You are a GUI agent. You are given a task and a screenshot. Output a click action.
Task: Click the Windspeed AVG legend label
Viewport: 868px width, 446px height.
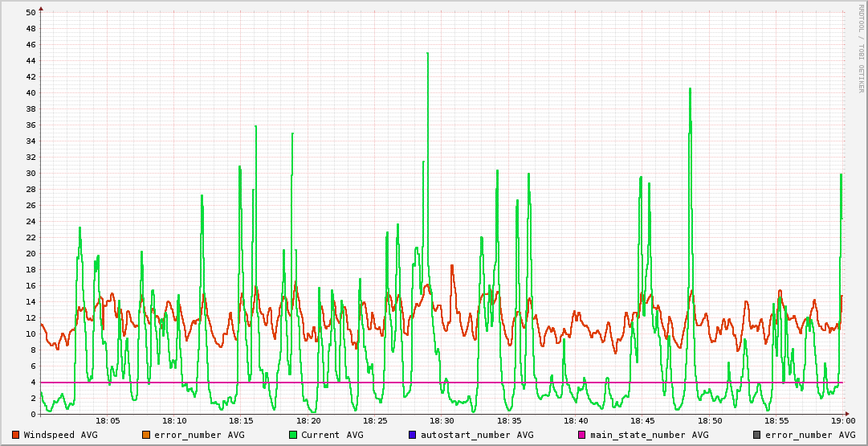(x=60, y=435)
